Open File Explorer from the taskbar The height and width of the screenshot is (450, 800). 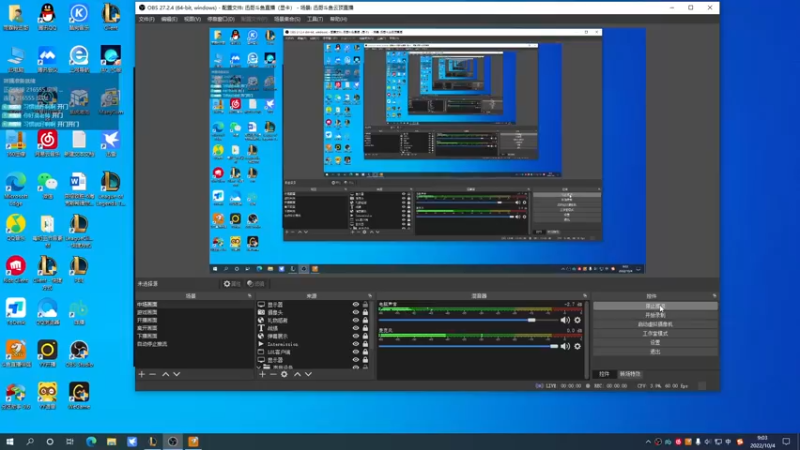[x=112, y=441]
